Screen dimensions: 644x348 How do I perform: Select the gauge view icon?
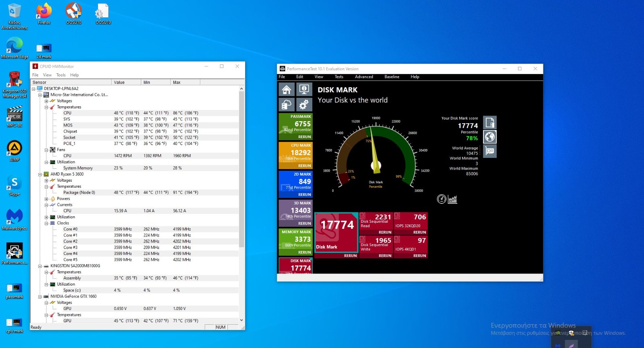click(442, 199)
